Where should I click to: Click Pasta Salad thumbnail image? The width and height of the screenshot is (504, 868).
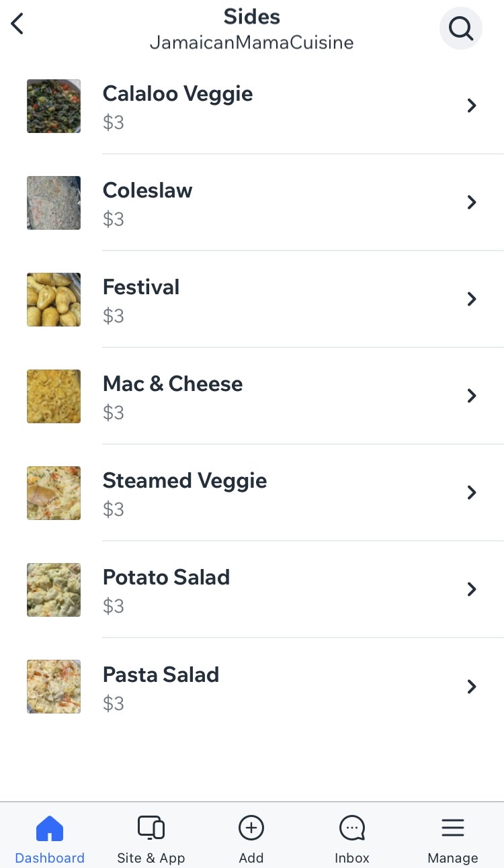(x=54, y=687)
